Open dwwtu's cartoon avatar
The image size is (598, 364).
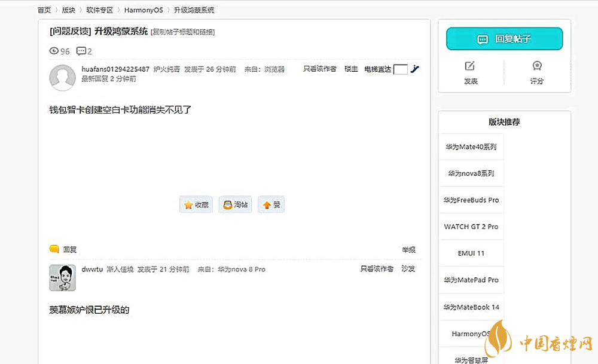point(62,278)
